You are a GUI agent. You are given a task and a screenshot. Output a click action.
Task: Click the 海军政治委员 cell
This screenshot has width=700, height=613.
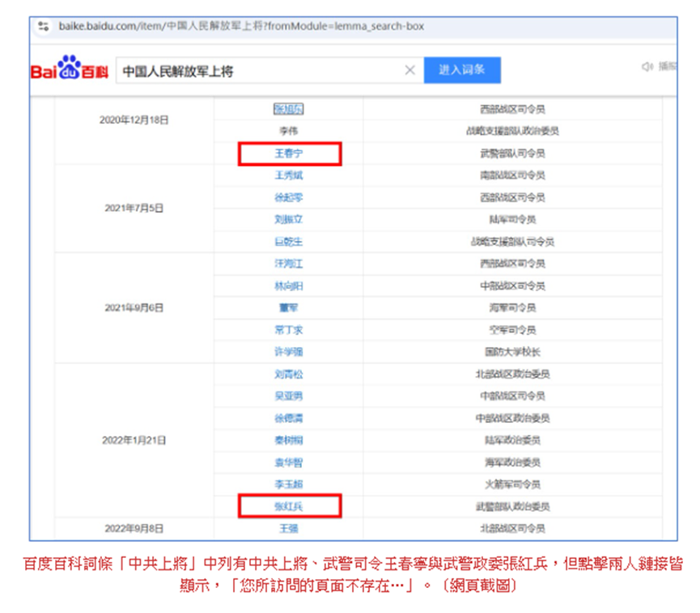click(512, 463)
